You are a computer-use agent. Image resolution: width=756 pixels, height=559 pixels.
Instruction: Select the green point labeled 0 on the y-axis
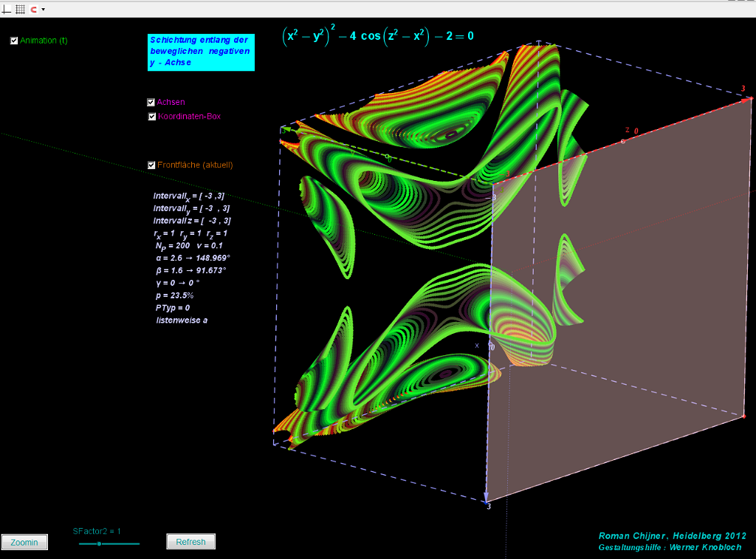point(385,156)
